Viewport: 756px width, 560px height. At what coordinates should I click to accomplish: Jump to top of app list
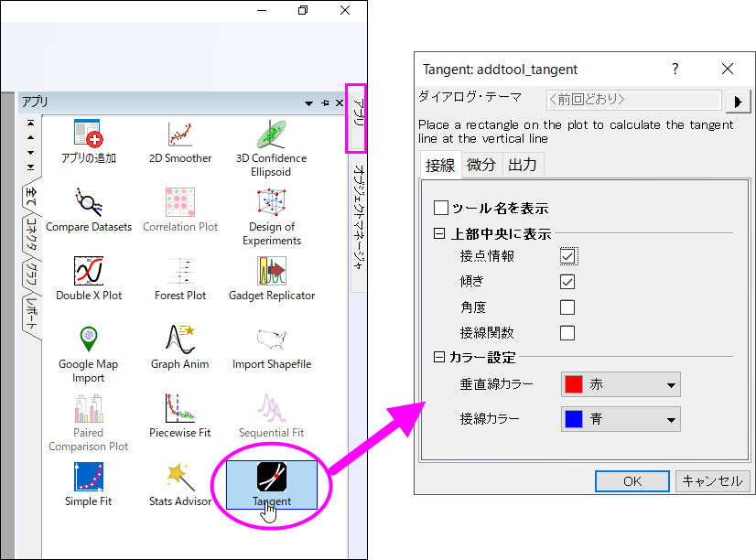tap(31, 123)
